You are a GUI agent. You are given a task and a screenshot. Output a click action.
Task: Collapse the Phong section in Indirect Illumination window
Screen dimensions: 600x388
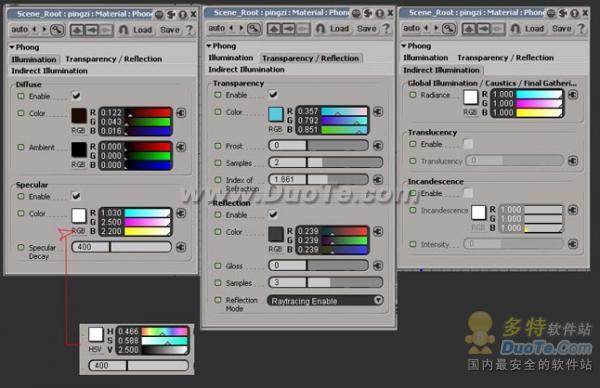(x=404, y=46)
